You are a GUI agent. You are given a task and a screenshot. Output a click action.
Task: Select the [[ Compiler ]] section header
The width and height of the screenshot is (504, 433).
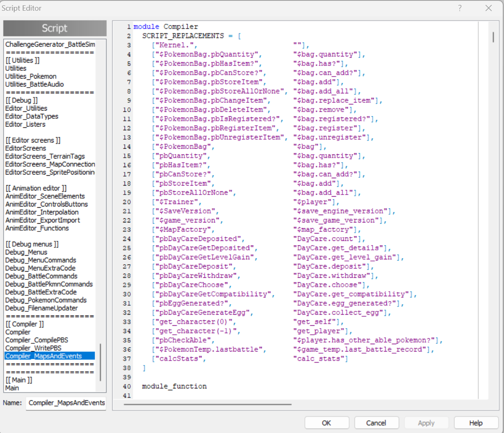[25, 324]
